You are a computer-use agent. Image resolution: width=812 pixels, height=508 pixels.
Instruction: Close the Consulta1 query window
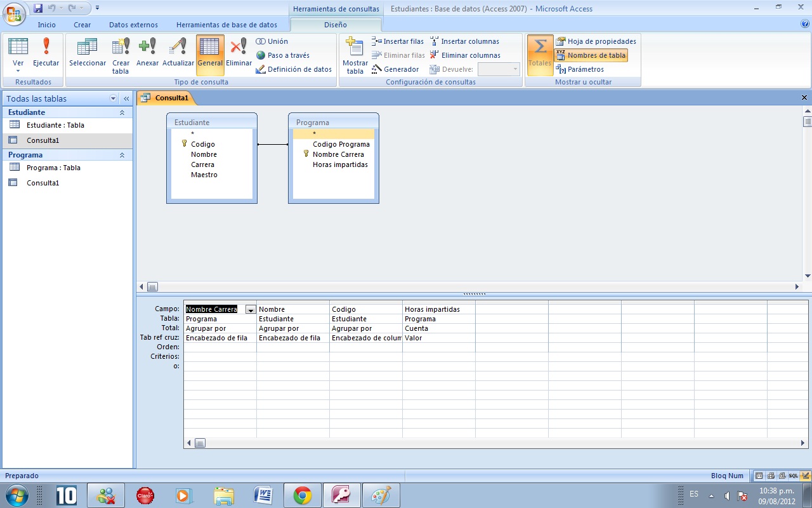click(x=804, y=98)
